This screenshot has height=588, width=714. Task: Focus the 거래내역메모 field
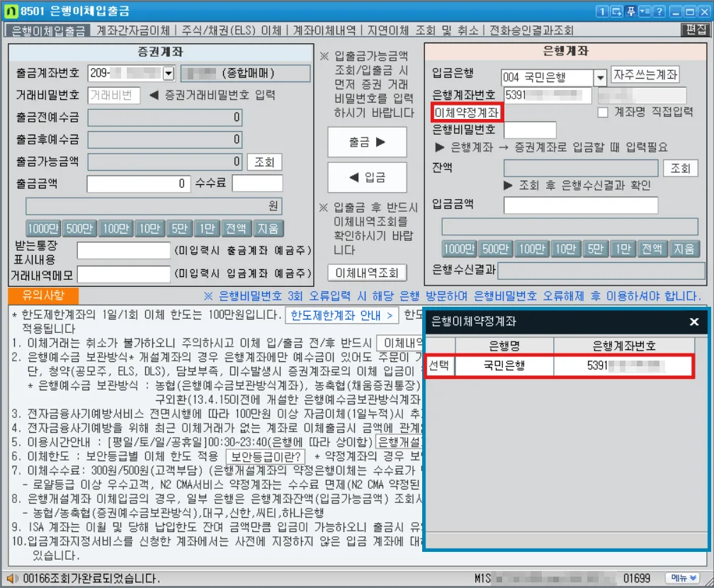pyautogui.click(x=123, y=274)
